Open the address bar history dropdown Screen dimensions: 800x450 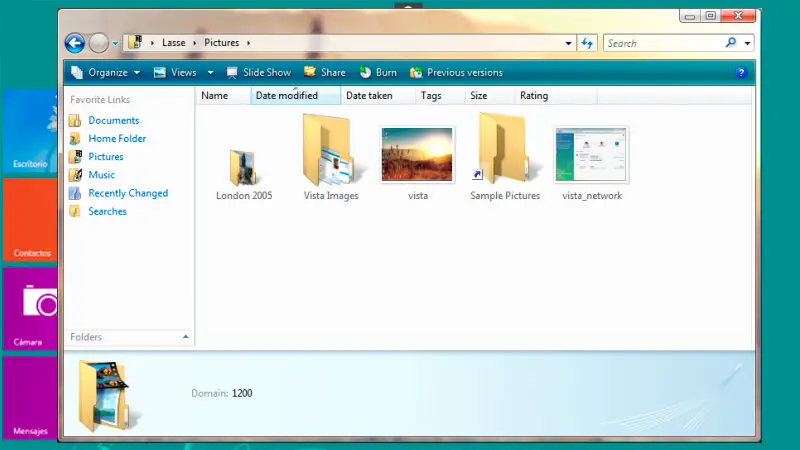click(568, 43)
